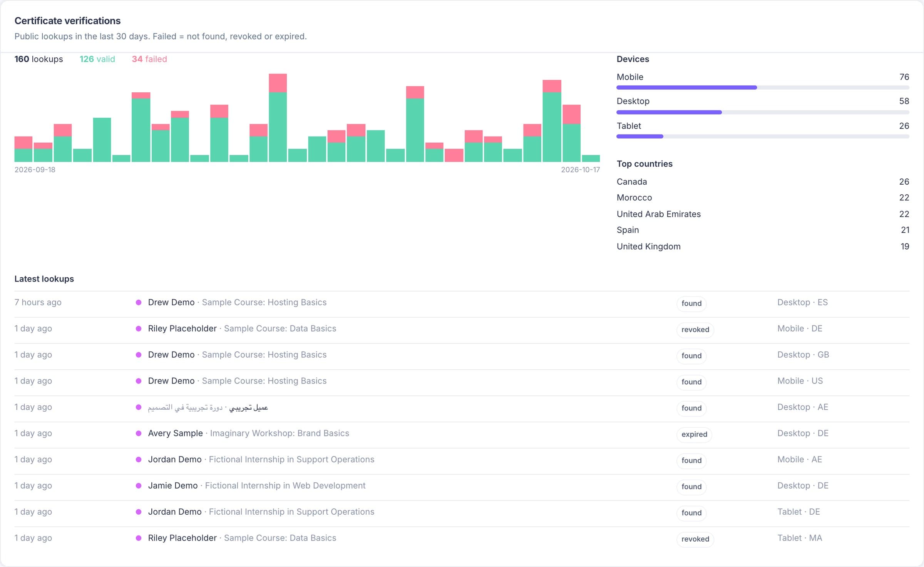Click the purple dot in the Arabic-text row
Image resolution: width=924 pixels, height=567 pixels.
(x=139, y=407)
